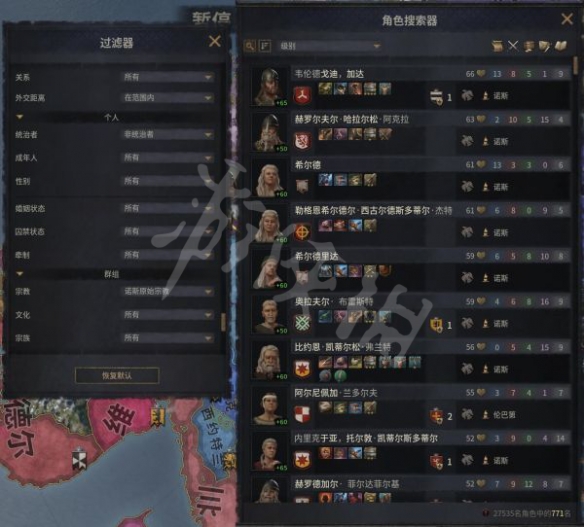Select character 希尔德 portrait
The width and height of the screenshot is (584, 527).
tap(270, 179)
